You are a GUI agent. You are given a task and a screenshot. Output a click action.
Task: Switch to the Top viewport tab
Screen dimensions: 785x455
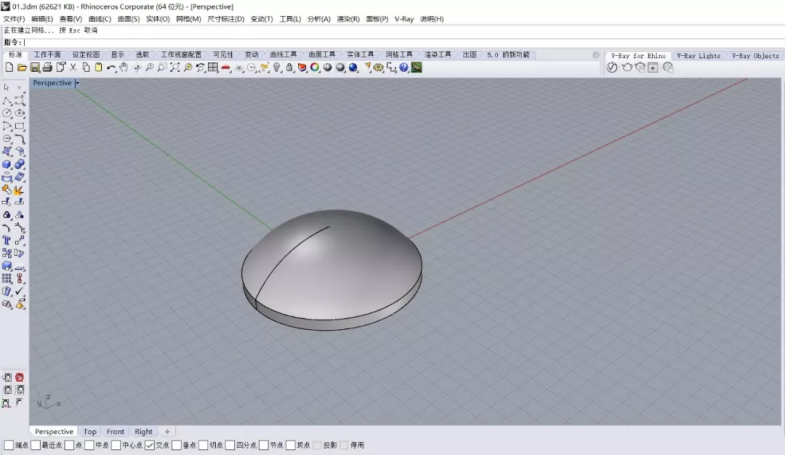[x=90, y=432]
